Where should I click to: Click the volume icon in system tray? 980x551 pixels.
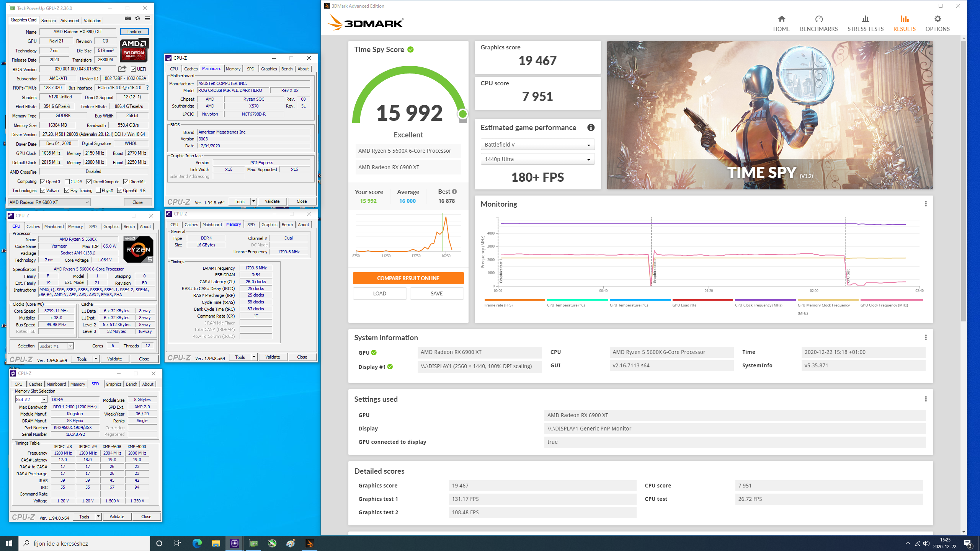click(926, 543)
